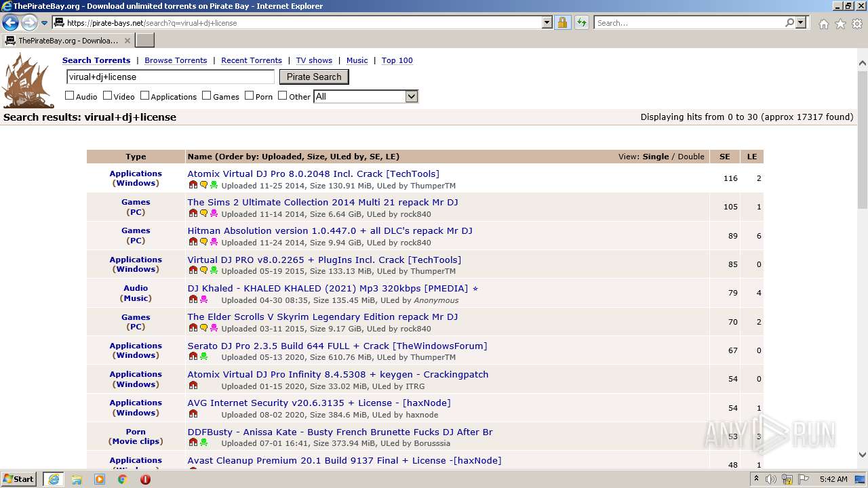
Task: Expand the search provider dropdown arrow
Action: [x=801, y=22]
